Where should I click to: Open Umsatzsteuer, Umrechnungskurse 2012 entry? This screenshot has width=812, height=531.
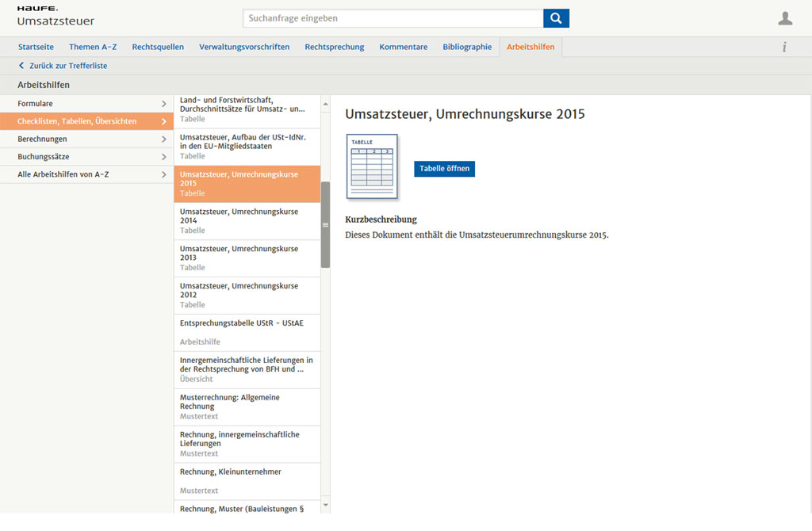(x=247, y=296)
